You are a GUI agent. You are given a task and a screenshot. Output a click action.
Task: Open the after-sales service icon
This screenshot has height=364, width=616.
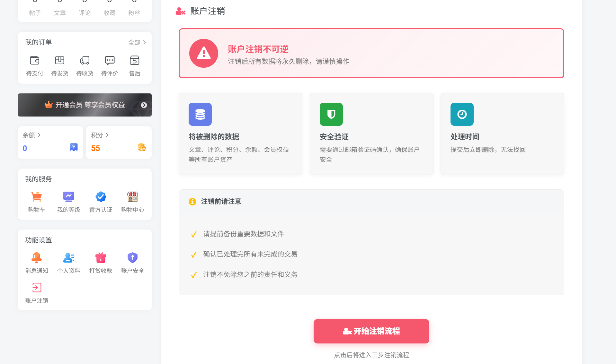pyautogui.click(x=134, y=61)
